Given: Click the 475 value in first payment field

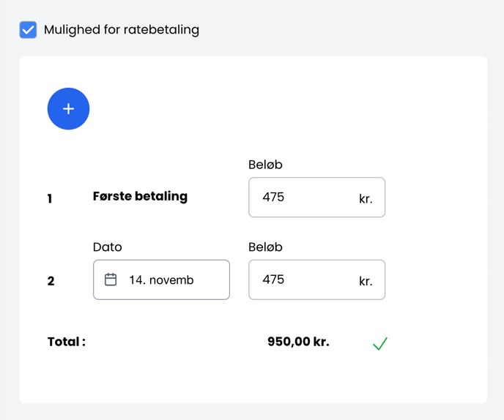Looking at the screenshot, I should 273,198.
